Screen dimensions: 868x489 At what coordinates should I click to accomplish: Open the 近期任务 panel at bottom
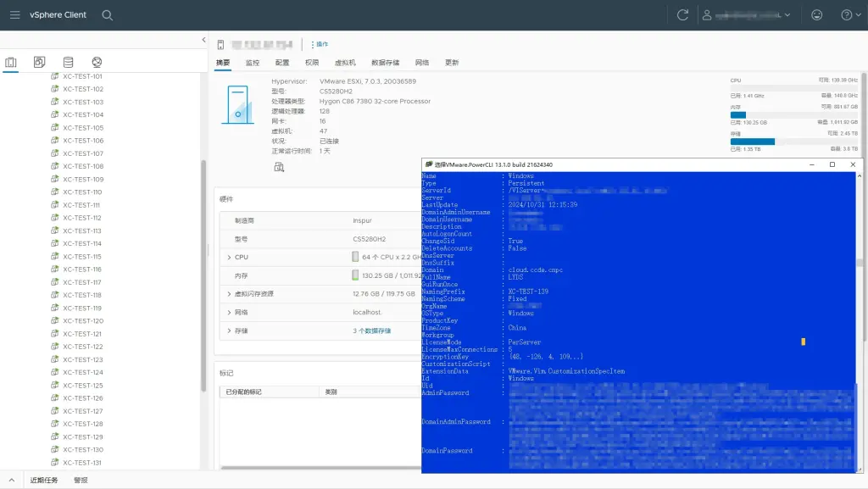pos(44,480)
